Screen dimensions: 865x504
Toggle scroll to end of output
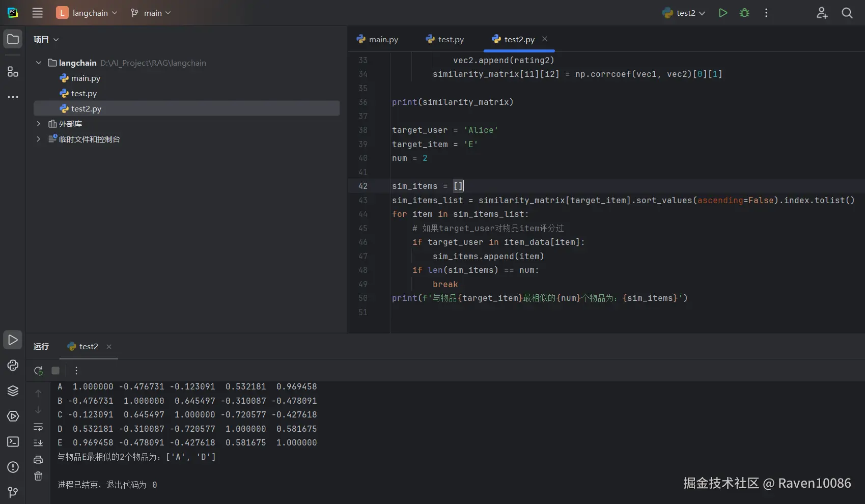pos(38,443)
